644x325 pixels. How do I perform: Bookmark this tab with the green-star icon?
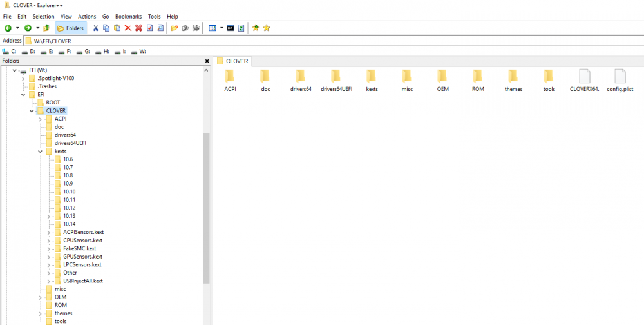point(256,28)
